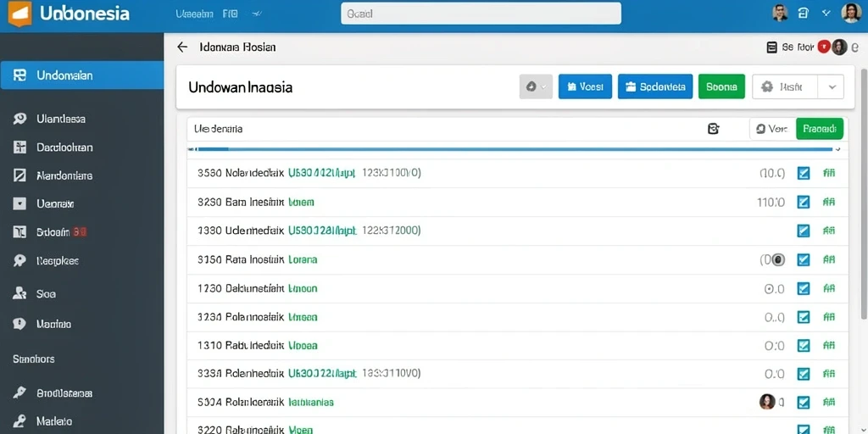Click the blue progress bar under Uledenaria
Image resolution: width=868 pixels, height=434 pixels.
pos(515,149)
